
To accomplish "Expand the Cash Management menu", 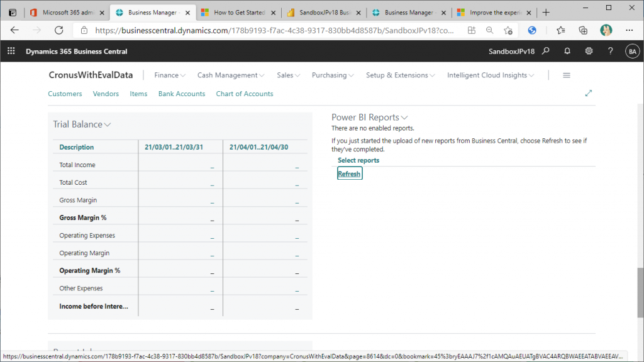I will pyautogui.click(x=231, y=75).
